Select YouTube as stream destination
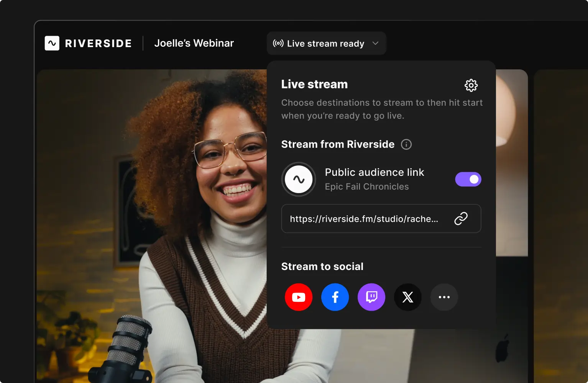 click(x=299, y=297)
